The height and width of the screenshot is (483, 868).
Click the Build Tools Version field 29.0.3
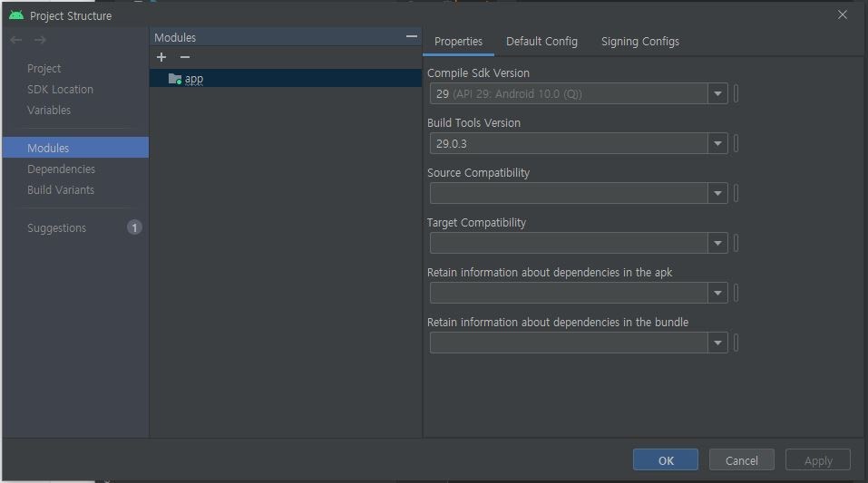click(569, 143)
